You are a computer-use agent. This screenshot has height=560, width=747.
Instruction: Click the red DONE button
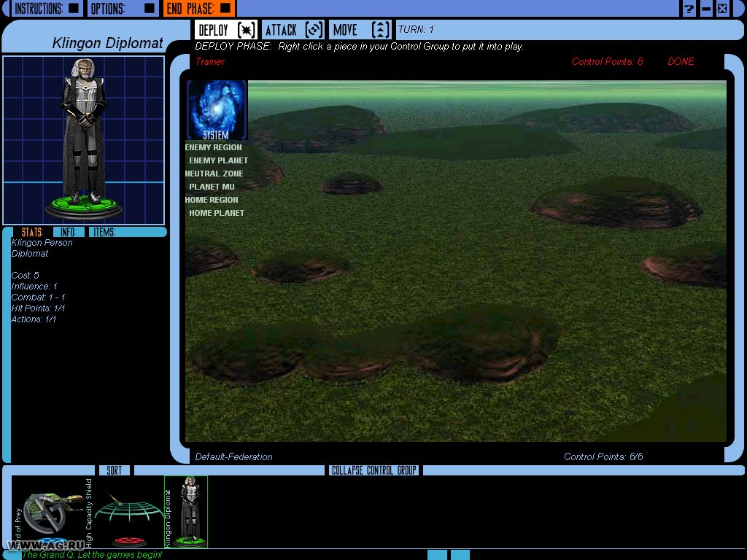coord(681,61)
